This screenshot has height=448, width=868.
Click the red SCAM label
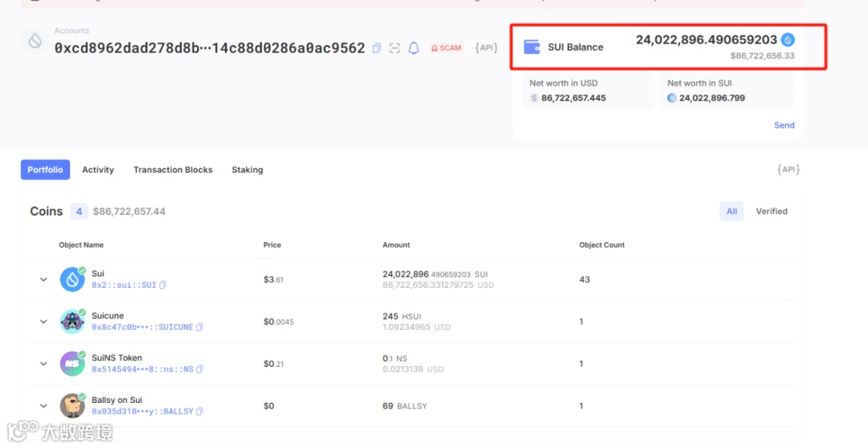click(446, 48)
